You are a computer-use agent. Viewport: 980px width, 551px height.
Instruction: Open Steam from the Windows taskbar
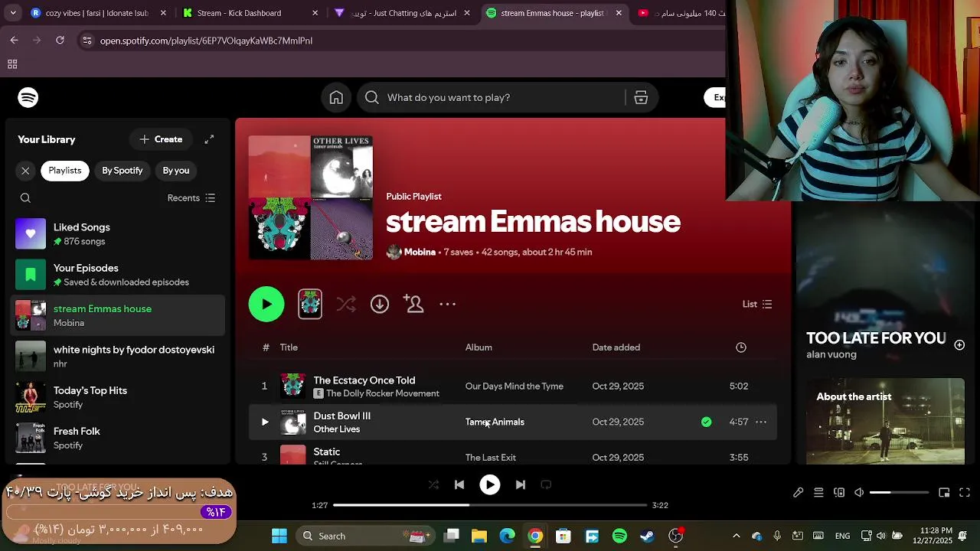tap(648, 536)
